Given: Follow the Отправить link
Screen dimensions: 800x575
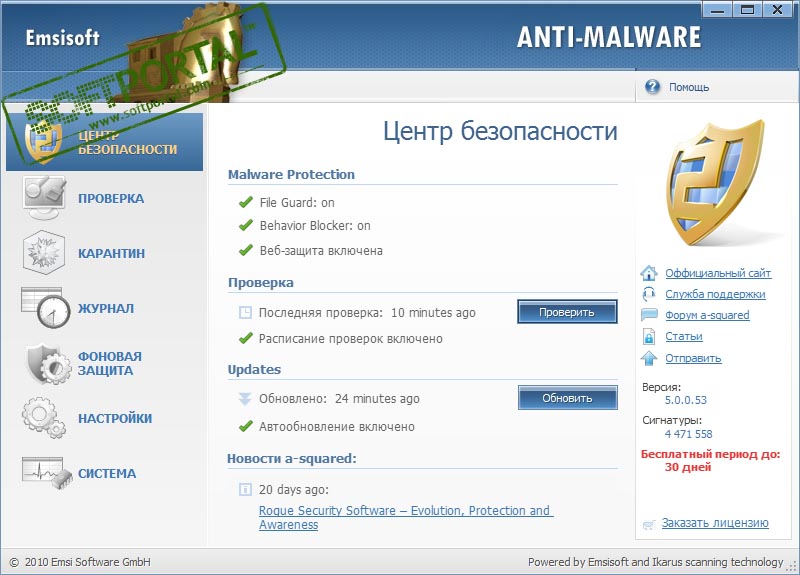Looking at the screenshot, I should pos(693,358).
